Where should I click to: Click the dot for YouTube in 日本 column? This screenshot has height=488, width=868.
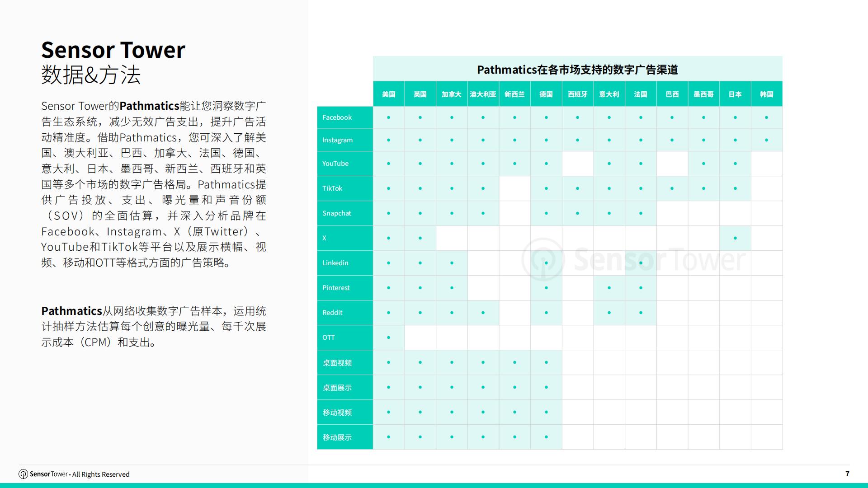pos(735,164)
